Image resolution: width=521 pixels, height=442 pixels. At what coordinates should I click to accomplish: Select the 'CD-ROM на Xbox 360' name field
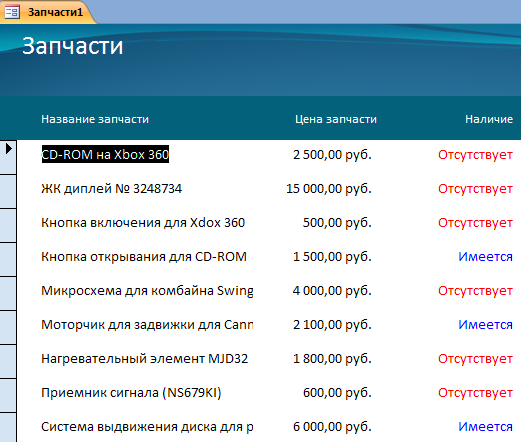tap(105, 154)
